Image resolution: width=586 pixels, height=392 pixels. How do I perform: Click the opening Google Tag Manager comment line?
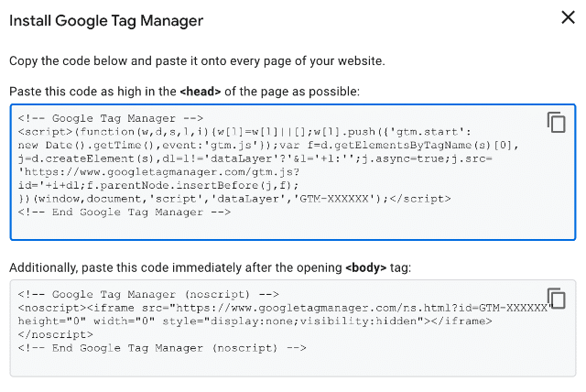111,118
